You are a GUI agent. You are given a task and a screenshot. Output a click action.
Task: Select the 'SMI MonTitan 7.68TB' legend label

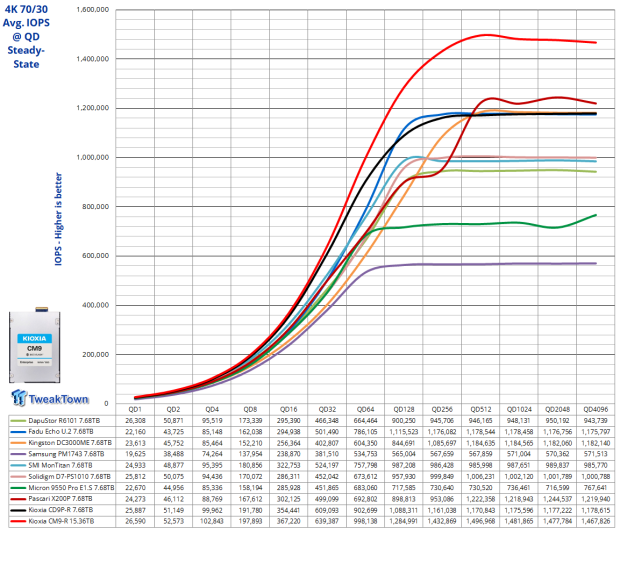click(x=60, y=466)
